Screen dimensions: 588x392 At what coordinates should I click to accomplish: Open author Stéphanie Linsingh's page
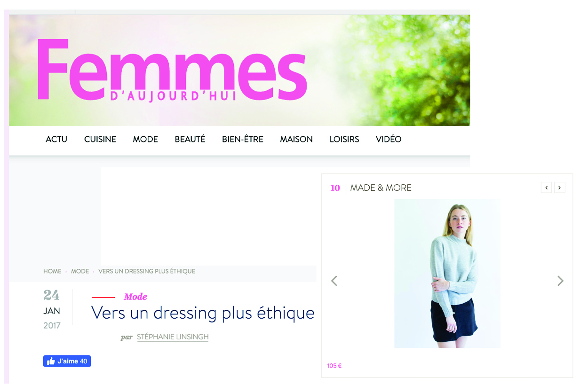click(173, 337)
